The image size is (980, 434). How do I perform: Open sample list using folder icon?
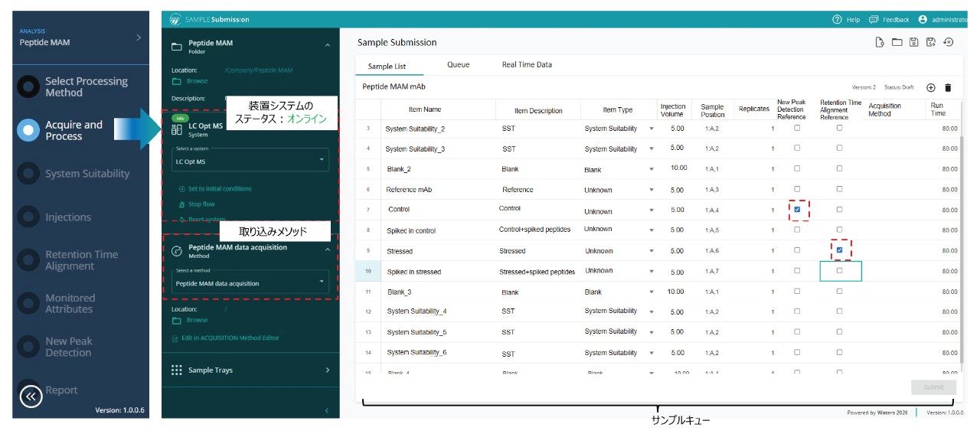(x=897, y=42)
